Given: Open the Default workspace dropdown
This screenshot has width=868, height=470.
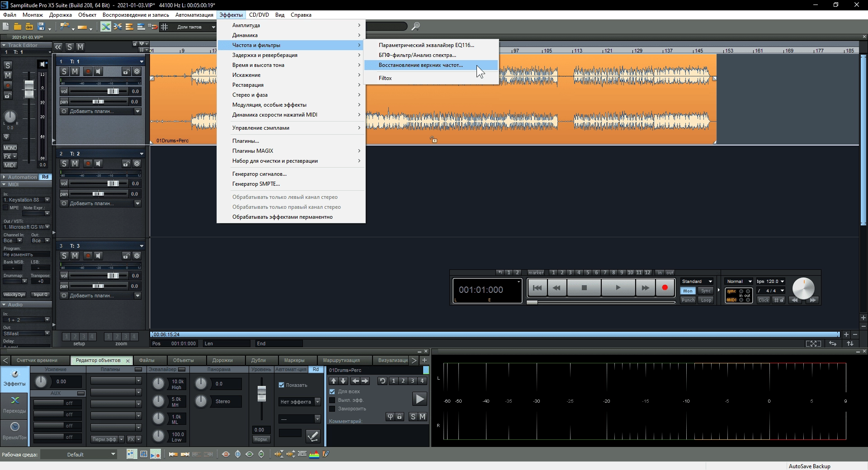Looking at the screenshot, I should (x=80, y=455).
